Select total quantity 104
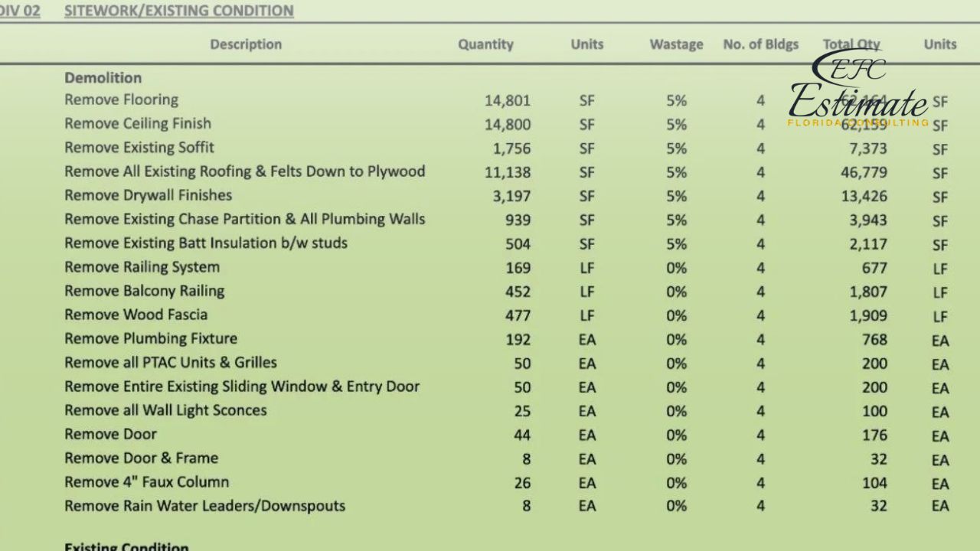980x551 pixels. tap(874, 483)
